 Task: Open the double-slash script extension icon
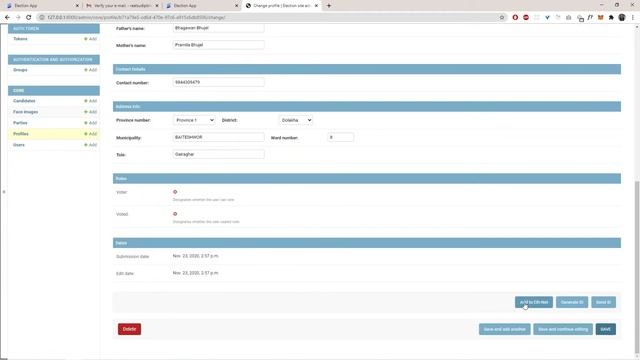tap(590, 18)
